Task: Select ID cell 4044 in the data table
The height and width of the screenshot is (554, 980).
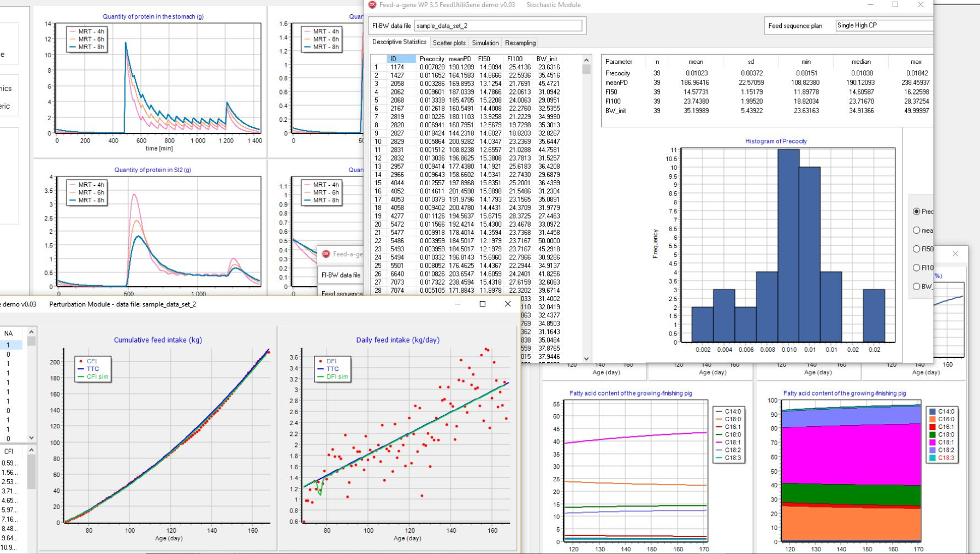Action: (x=397, y=183)
